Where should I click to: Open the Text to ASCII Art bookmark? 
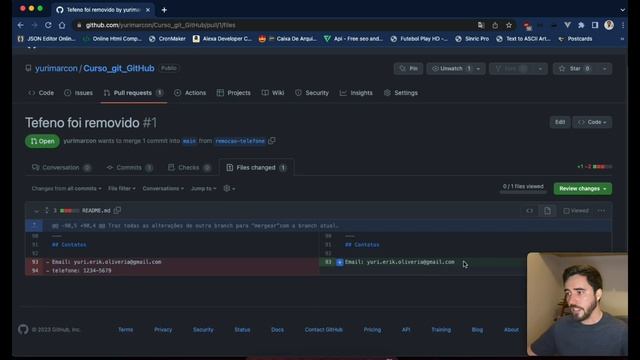(524, 39)
